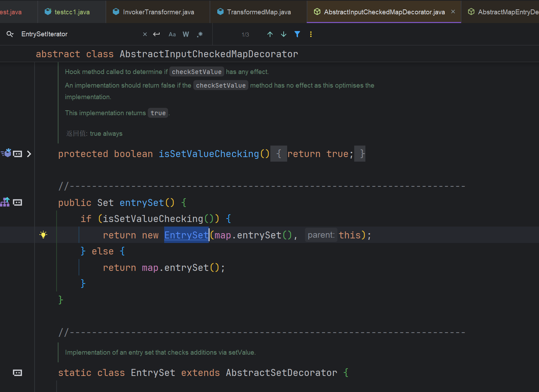Viewport: 539px width, 392px height.
Task: Open the search results filter funnel
Action: tap(297, 34)
